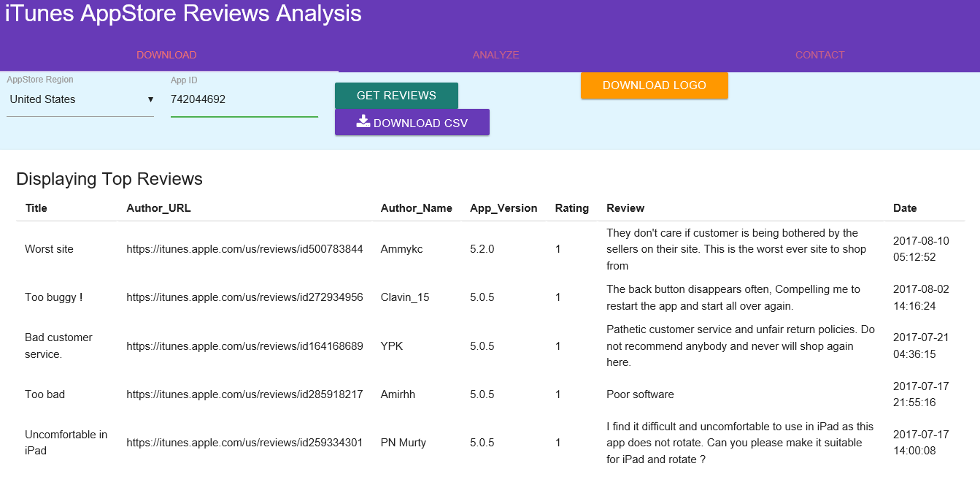Click the URL ending in id259334301

pos(244,443)
